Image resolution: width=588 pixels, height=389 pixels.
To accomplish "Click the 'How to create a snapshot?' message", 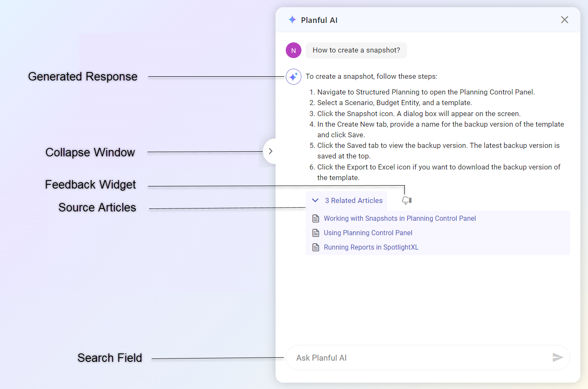I will tap(356, 50).
